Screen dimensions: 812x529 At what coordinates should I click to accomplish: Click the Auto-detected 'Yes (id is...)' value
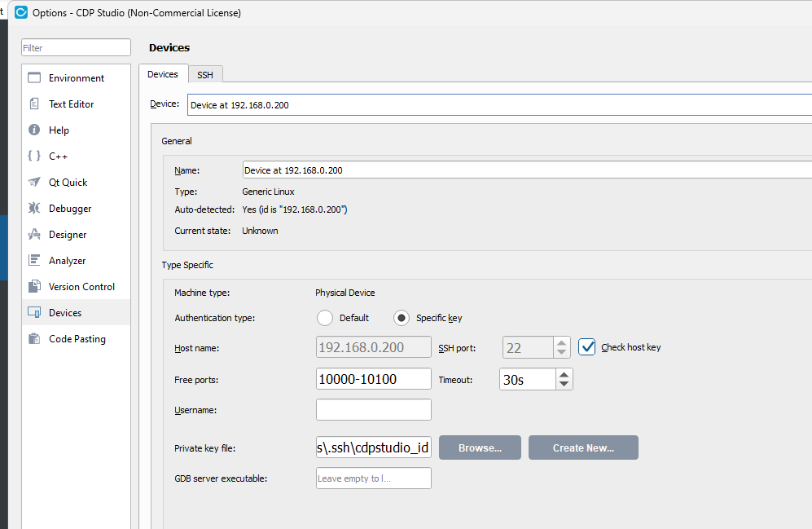[x=295, y=209]
